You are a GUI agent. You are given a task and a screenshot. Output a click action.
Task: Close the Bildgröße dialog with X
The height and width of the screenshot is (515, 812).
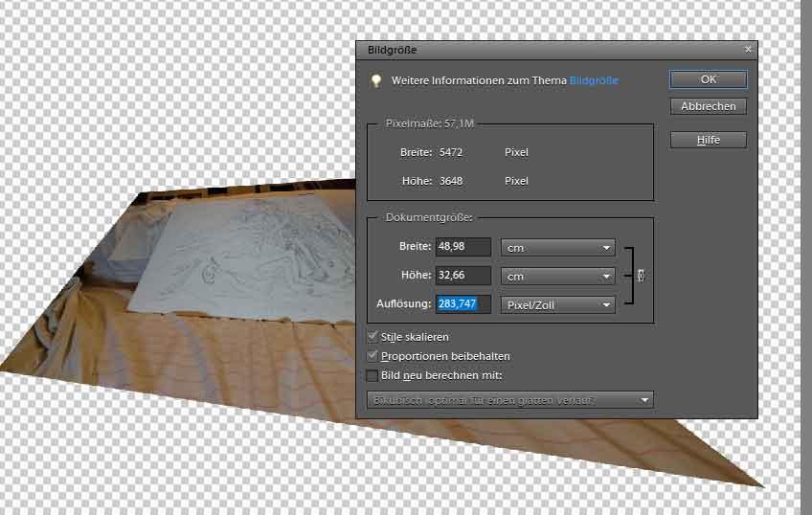[748, 49]
